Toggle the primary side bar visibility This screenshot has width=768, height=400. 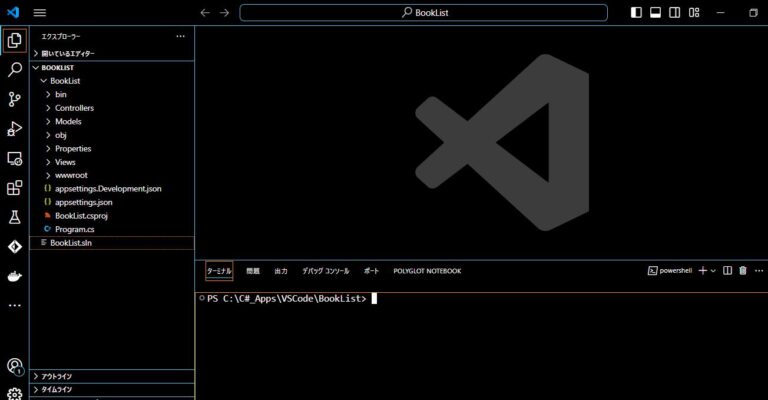click(636, 13)
